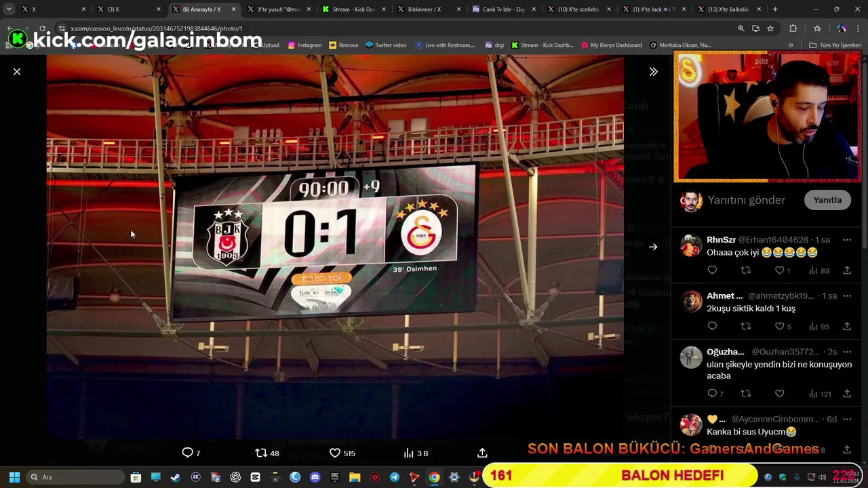
Task: Repost the photo tweet with 48 reposts
Action: (267, 453)
